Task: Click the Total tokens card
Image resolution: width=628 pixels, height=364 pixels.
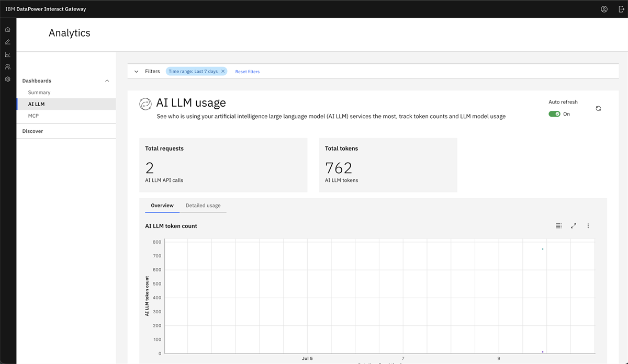Action: pyautogui.click(x=388, y=165)
